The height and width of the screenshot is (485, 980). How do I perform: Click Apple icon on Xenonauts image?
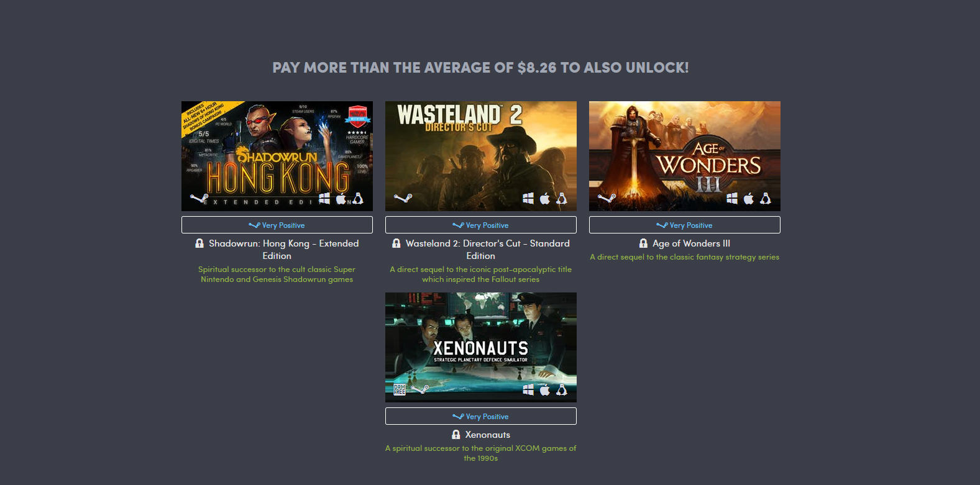(545, 390)
